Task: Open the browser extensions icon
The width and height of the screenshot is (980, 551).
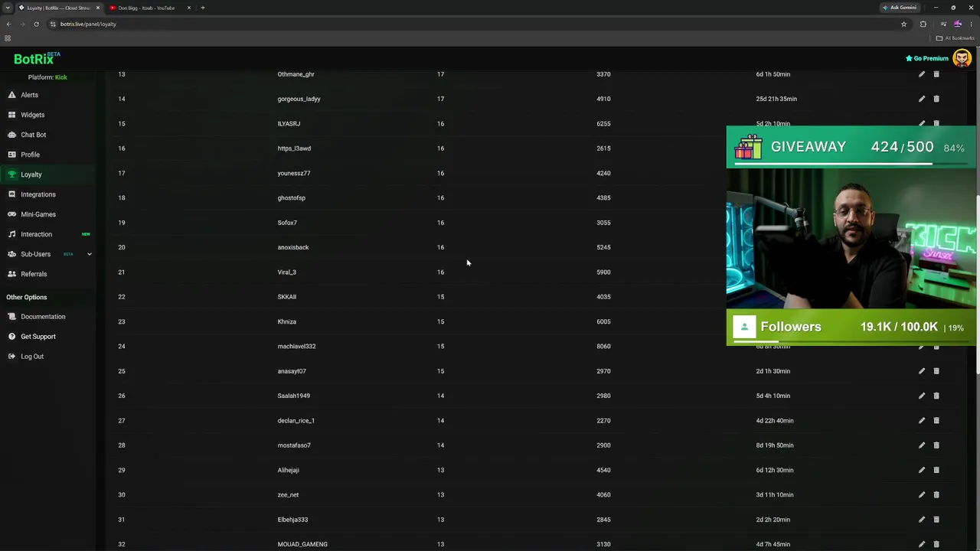Action: pyautogui.click(x=923, y=24)
